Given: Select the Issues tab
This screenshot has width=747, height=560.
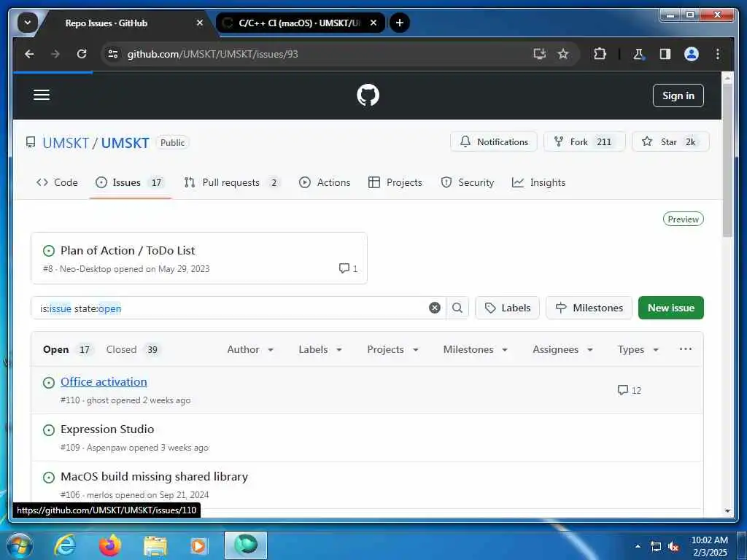Looking at the screenshot, I should (x=130, y=182).
